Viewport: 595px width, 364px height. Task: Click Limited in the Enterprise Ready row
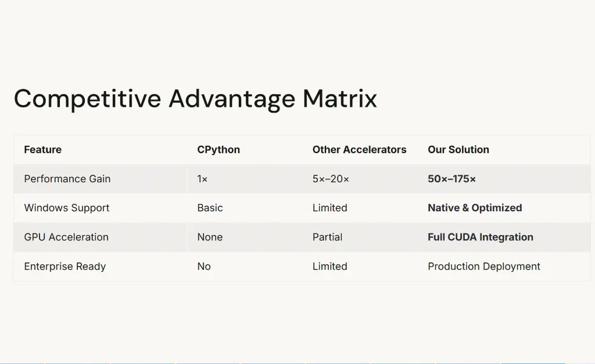329,266
